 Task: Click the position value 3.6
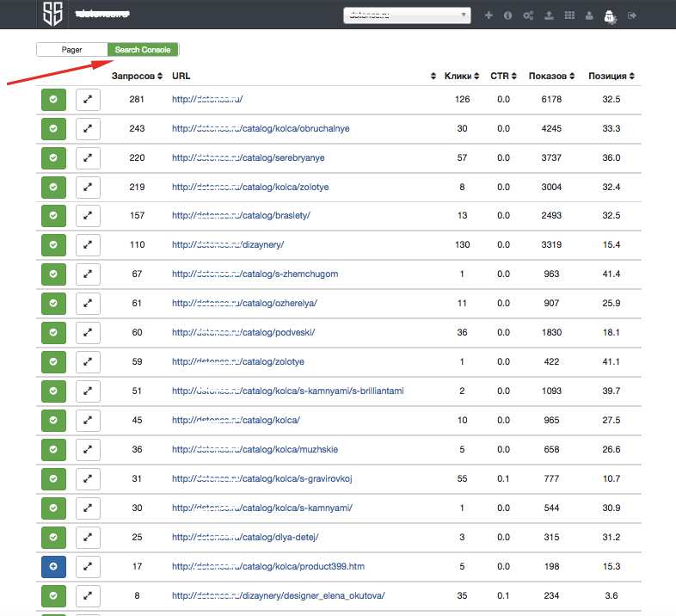611,595
